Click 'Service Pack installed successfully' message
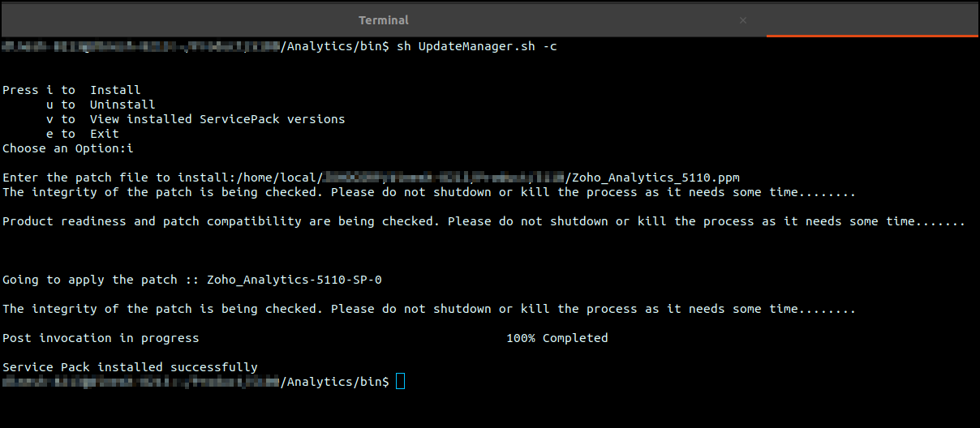 point(130,367)
